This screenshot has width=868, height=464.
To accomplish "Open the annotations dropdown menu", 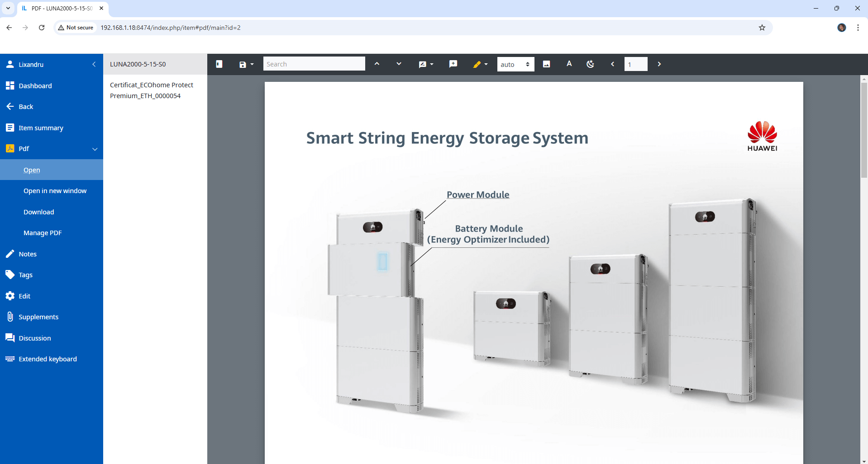I will (x=426, y=64).
